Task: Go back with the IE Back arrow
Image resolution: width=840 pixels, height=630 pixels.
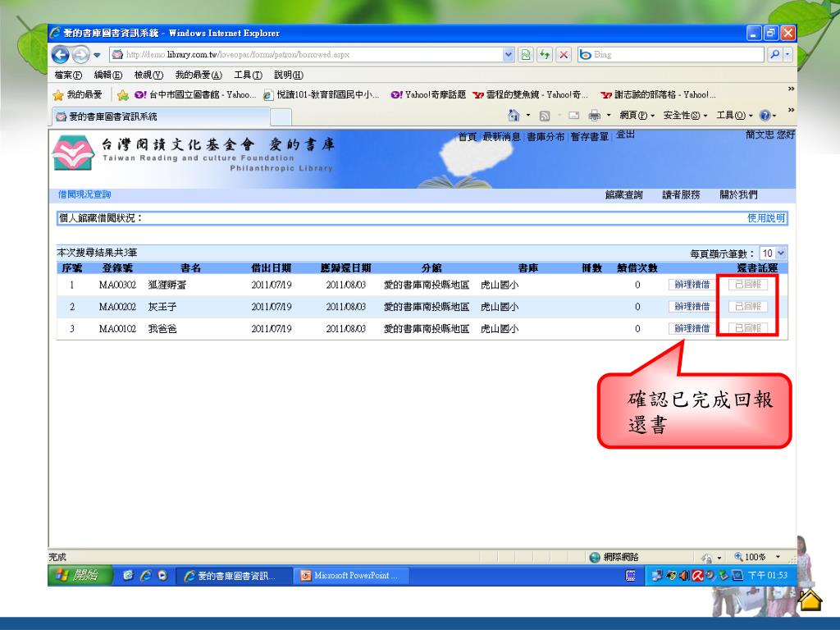Action: (x=60, y=55)
